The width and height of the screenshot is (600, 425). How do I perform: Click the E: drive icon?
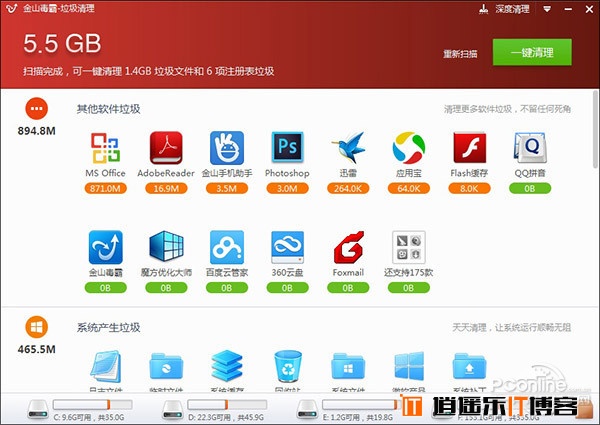point(307,409)
